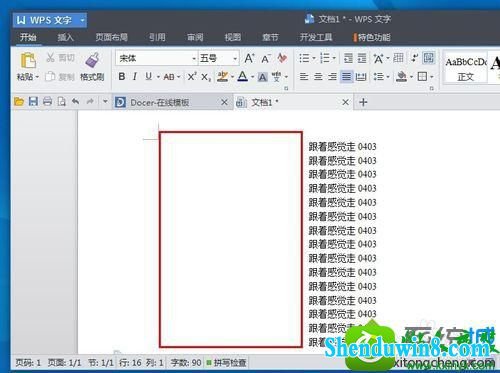
Task: Center align the text
Action: [318, 77]
